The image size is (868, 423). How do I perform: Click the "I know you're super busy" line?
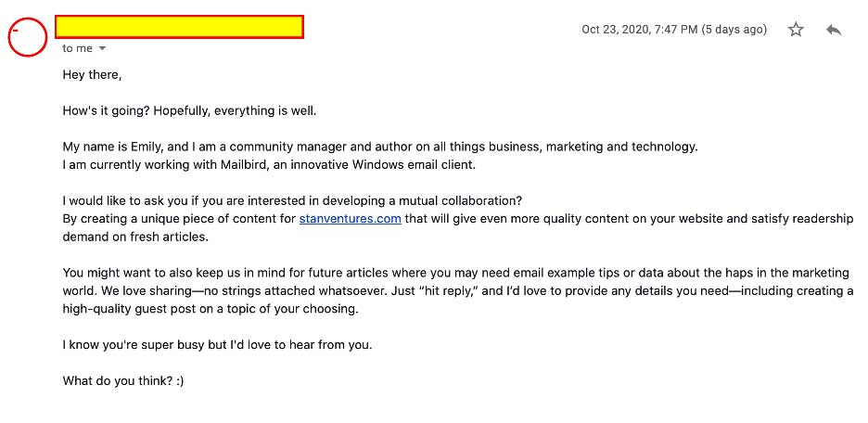(x=217, y=344)
